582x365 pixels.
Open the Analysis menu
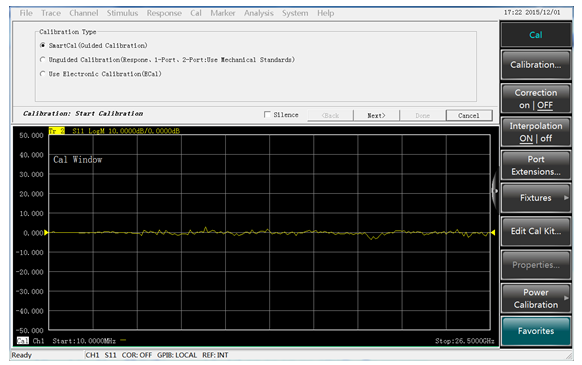(259, 13)
